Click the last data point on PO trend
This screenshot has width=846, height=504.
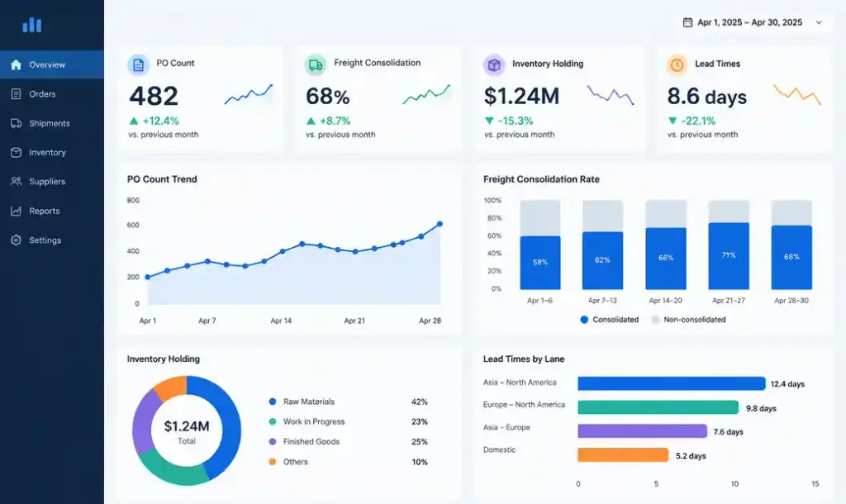[x=440, y=224]
